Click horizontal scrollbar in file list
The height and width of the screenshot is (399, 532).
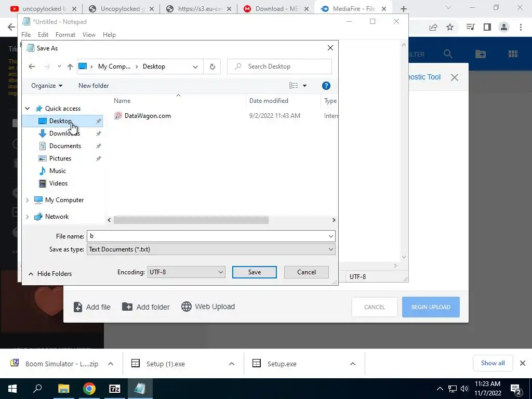pos(191,220)
